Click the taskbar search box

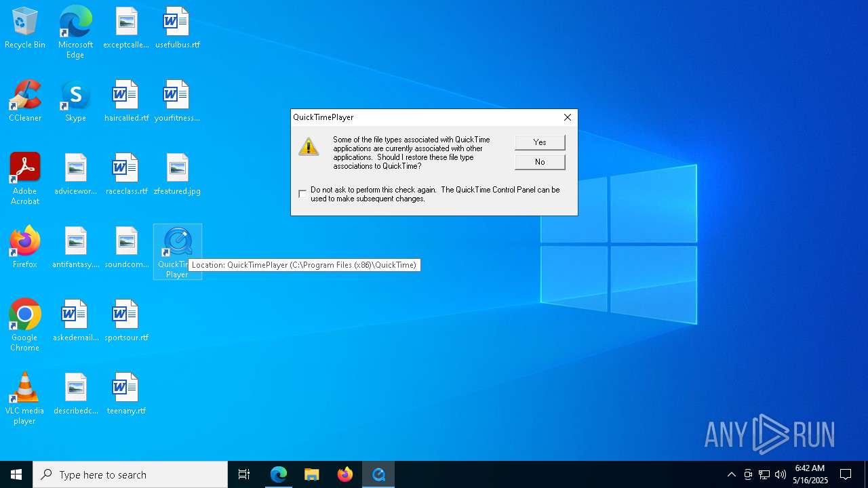(130, 474)
